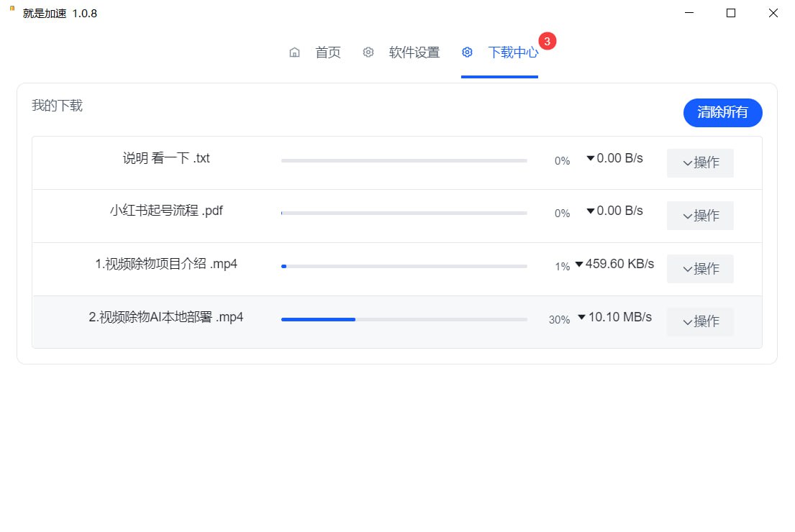
Task: Click the 就是加速 1.0.8 window title
Action: point(60,14)
